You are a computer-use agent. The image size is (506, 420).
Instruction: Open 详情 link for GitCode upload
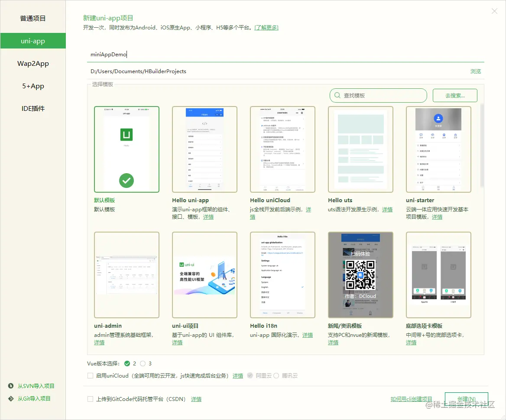[196, 399]
